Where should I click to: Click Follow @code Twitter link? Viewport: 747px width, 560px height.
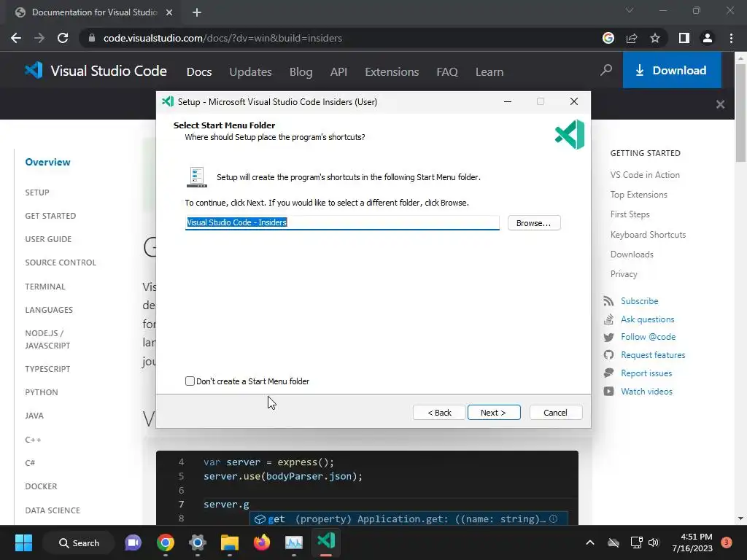click(x=648, y=337)
